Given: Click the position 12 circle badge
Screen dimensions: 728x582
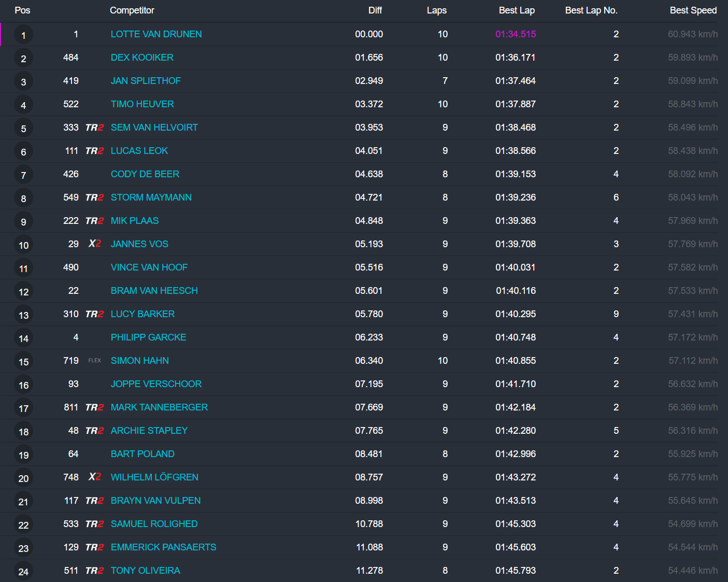Looking at the screenshot, I should click(23, 292).
